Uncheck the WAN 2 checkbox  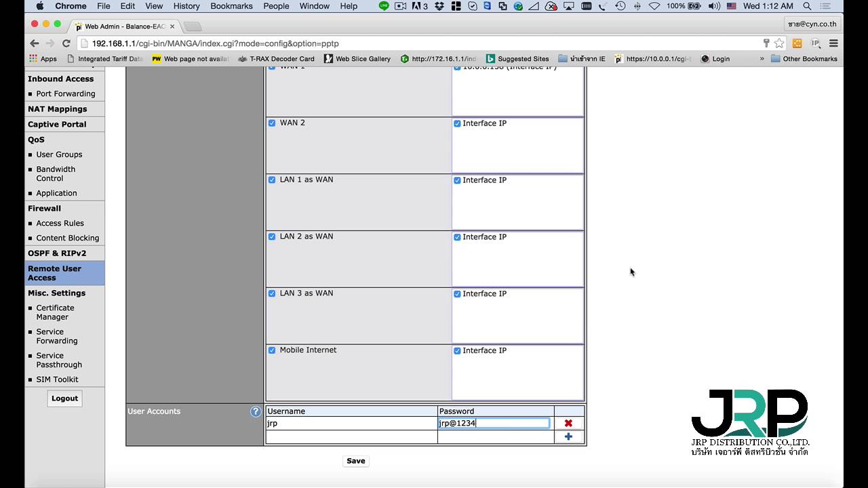[x=272, y=123]
